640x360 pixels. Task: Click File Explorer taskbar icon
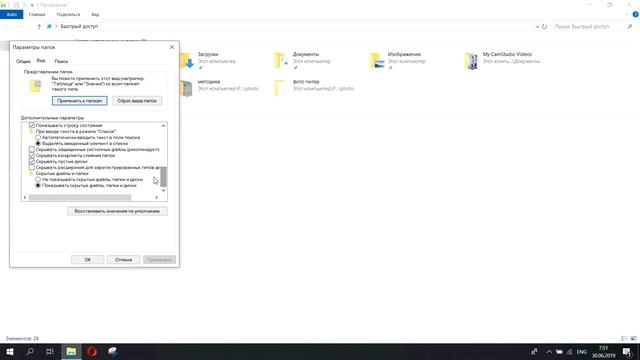(x=71, y=351)
